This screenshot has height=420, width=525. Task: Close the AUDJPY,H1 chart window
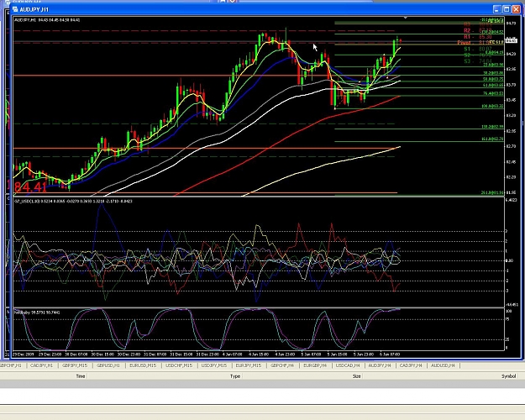point(517,9)
